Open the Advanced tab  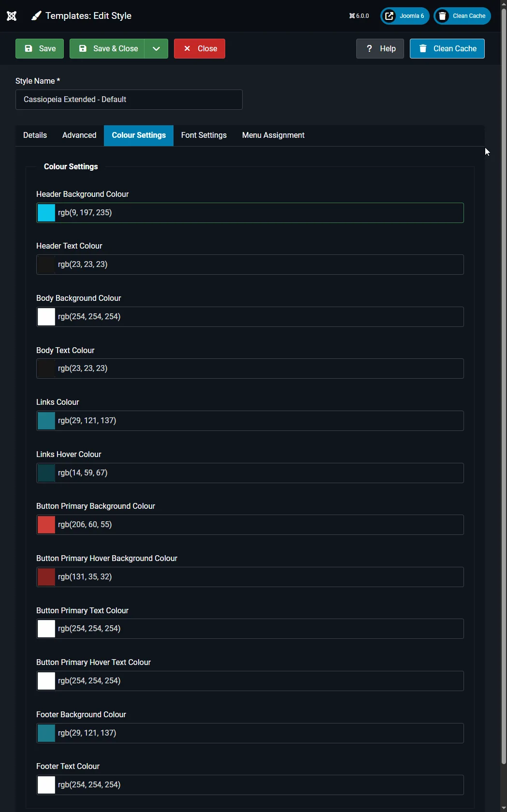[x=79, y=135]
